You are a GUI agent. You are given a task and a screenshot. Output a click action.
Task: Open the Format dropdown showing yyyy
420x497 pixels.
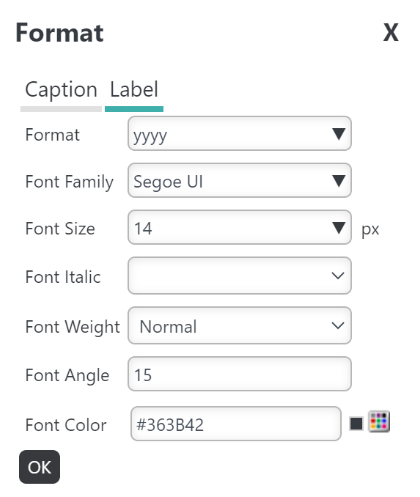point(240,134)
